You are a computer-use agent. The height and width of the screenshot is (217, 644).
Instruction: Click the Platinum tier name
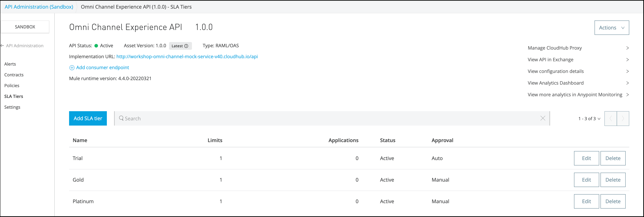point(83,201)
